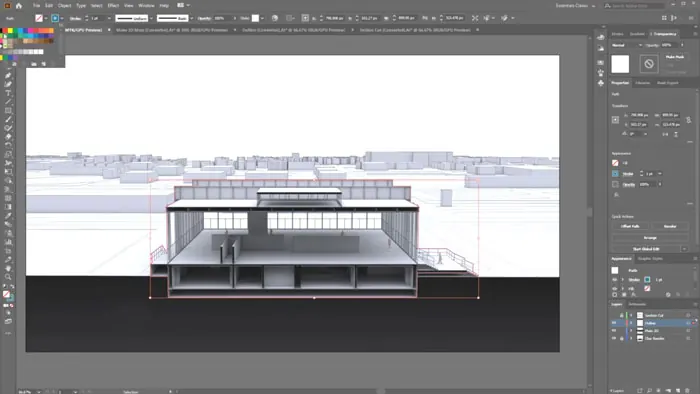Click the Fill and Stroke indicator in toolbar
Viewport: 700px width, 394px height.
(8, 295)
